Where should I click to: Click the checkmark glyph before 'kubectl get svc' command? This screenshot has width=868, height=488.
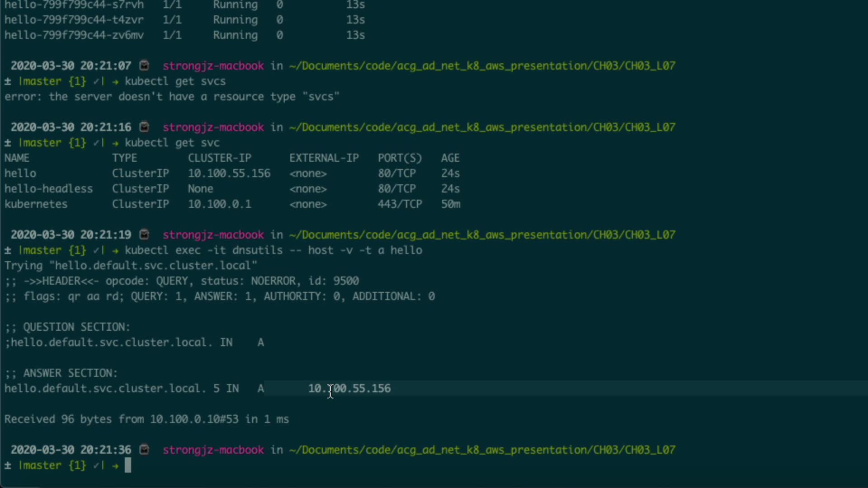96,143
